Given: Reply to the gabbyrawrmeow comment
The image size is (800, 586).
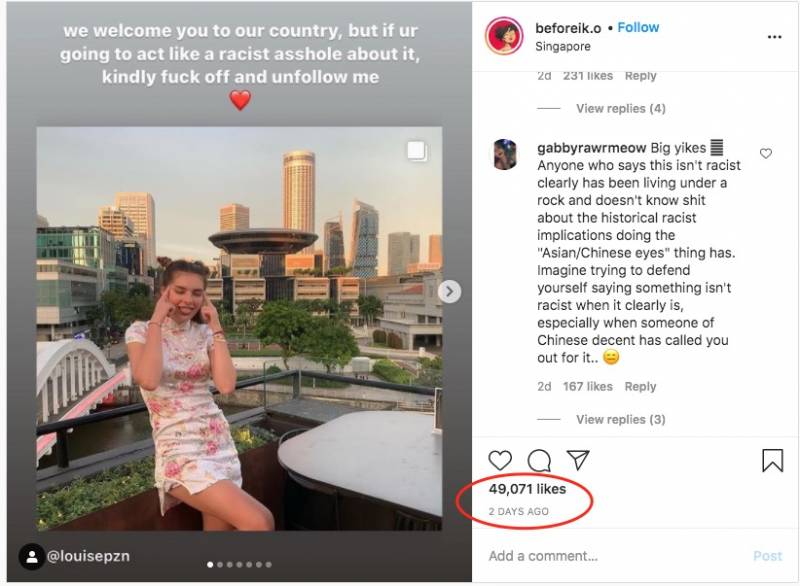Looking at the screenshot, I should pos(640,386).
